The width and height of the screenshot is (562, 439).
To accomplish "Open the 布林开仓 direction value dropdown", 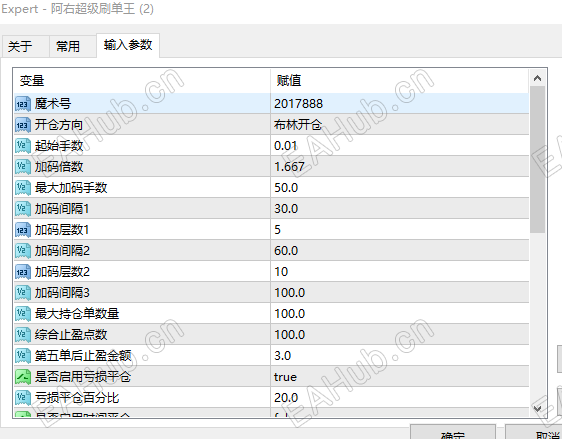I will 400,125.
